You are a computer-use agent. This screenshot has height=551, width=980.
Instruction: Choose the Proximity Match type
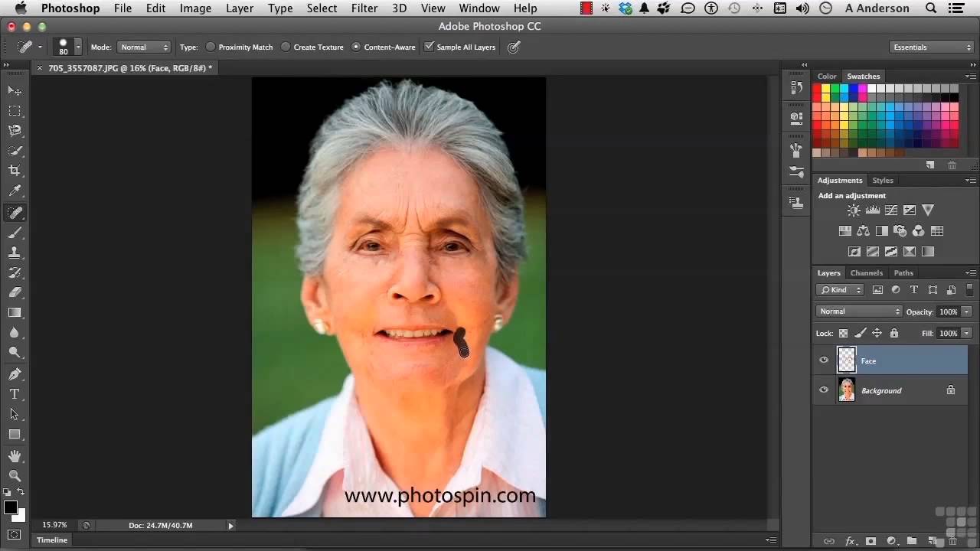click(240, 47)
